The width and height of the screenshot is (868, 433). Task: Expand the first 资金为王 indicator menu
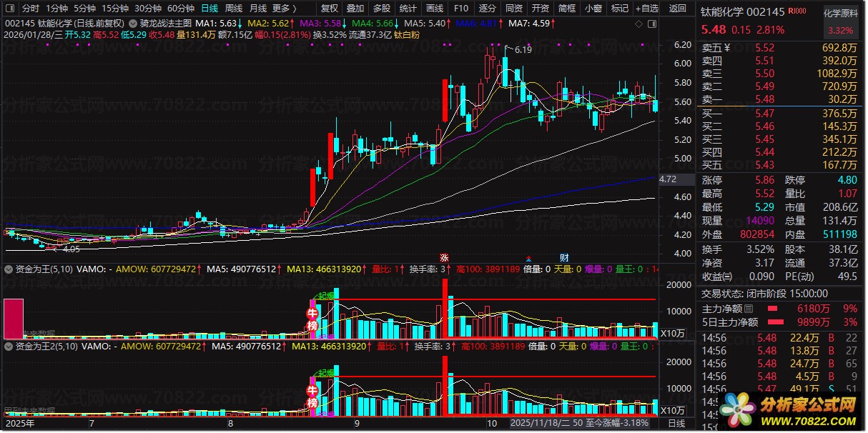coord(9,269)
